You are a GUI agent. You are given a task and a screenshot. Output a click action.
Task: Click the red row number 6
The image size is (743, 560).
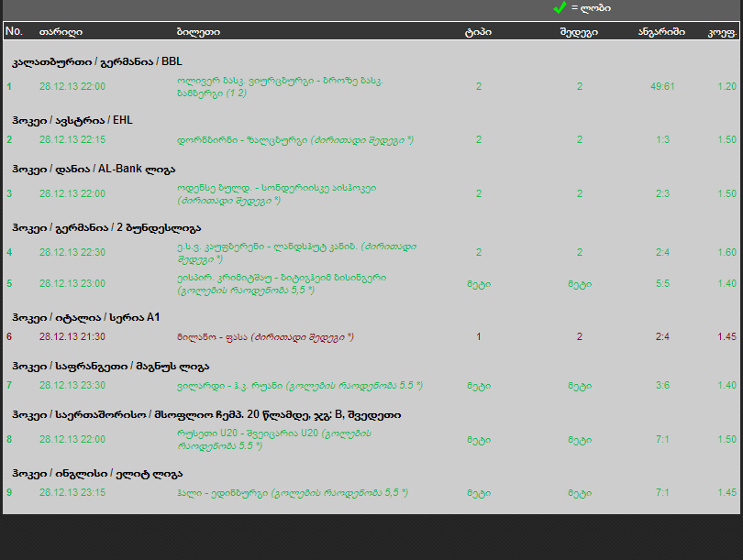pos(9,336)
